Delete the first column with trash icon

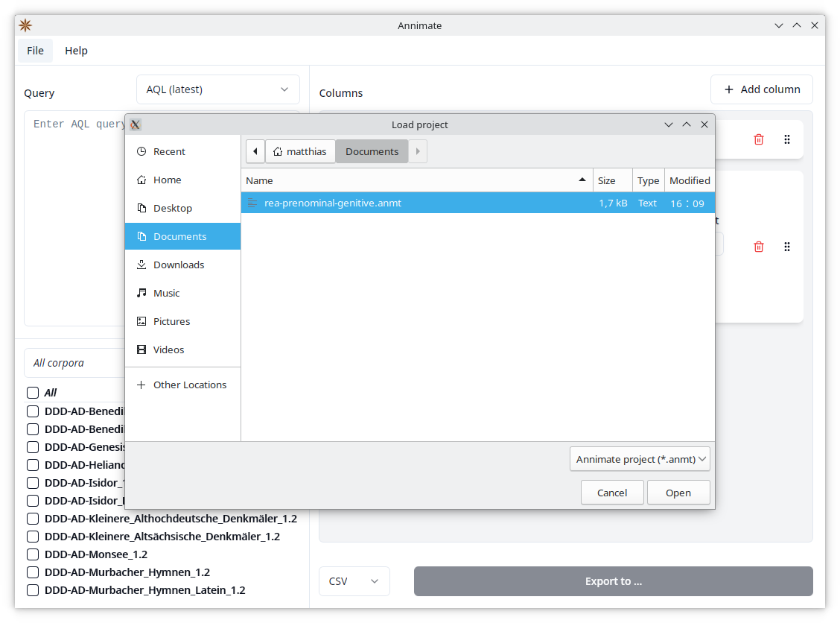click(x=759, y=139)
